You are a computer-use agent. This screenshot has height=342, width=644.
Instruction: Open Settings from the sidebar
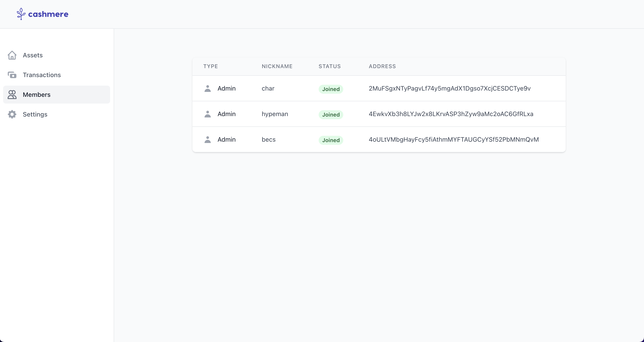35,115
